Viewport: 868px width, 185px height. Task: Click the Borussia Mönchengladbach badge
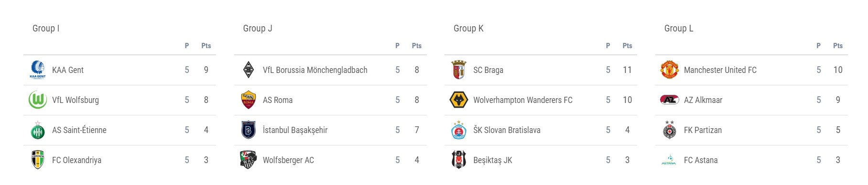click(x=249, y=70)
